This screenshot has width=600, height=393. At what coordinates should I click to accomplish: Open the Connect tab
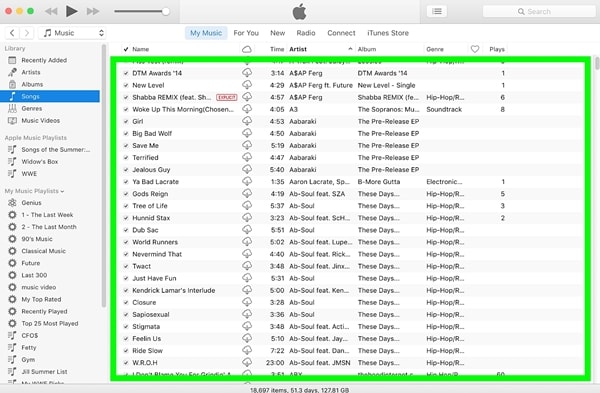click(341, 33)
